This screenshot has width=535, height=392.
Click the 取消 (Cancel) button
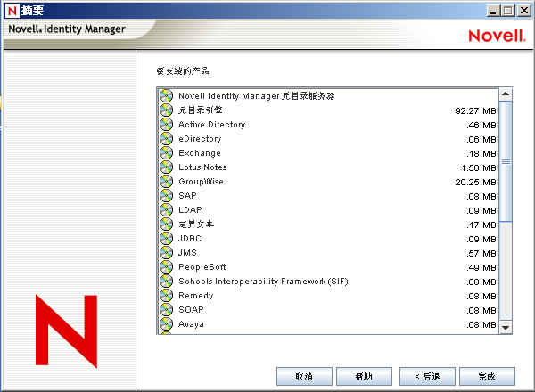click(x=304, y=376)
